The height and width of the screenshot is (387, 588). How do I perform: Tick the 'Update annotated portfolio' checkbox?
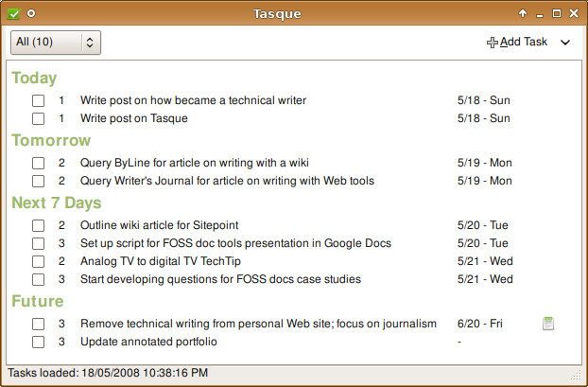(38, 342)
